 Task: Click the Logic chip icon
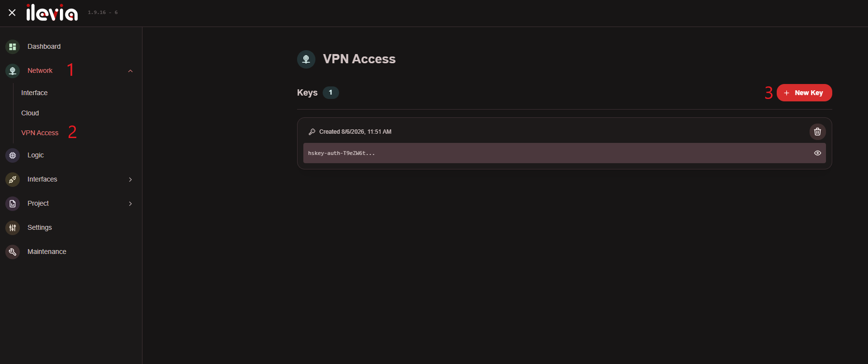[x=13, y=155]
